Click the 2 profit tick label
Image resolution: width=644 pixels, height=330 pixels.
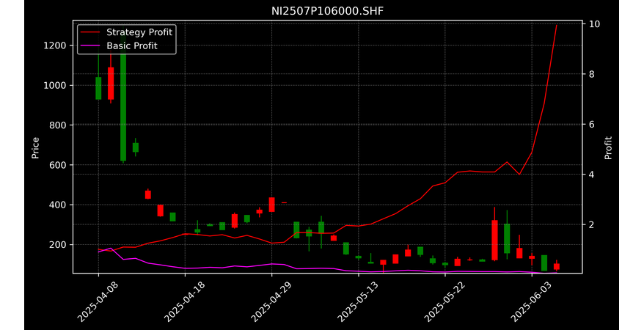[592, 224]
